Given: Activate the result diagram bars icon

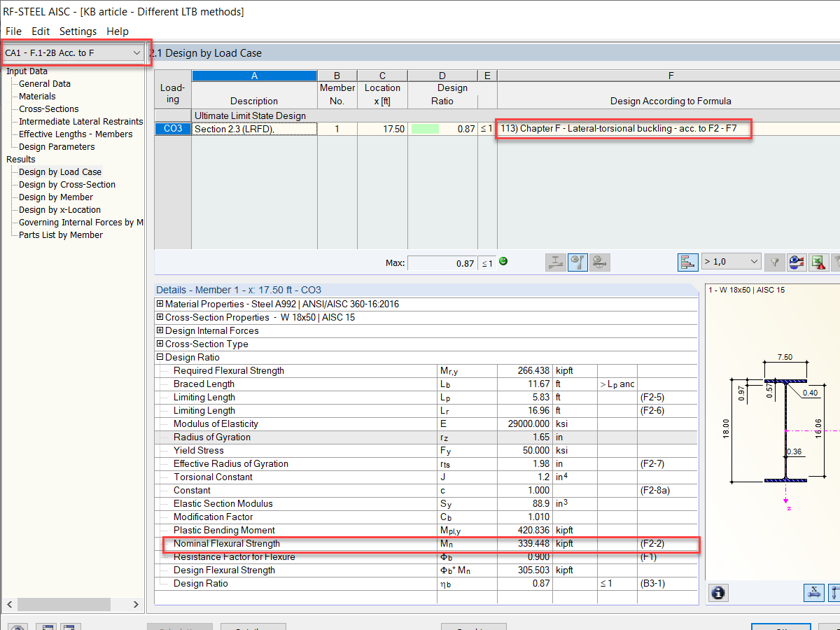Looking at the screenshot, I should pos(688,261).
